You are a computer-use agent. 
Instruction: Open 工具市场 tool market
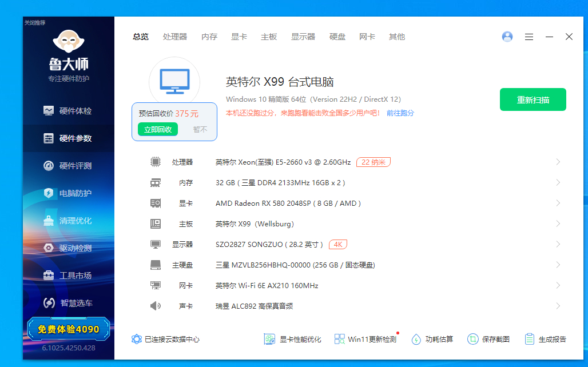click(x=69, y=276)
